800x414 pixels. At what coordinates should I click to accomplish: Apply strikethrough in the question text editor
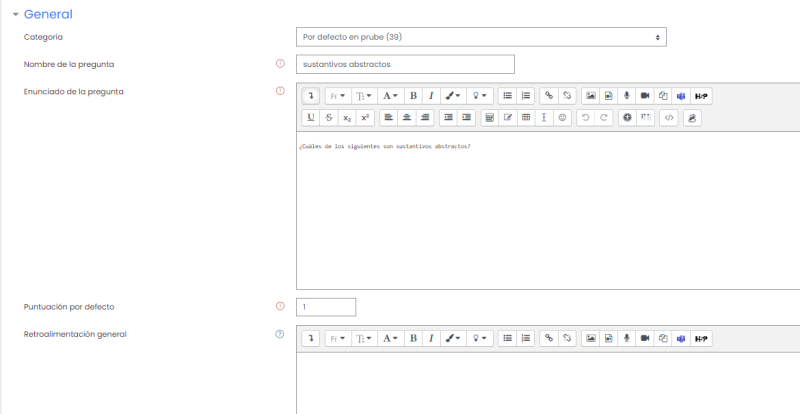click(x=328, y=117)
